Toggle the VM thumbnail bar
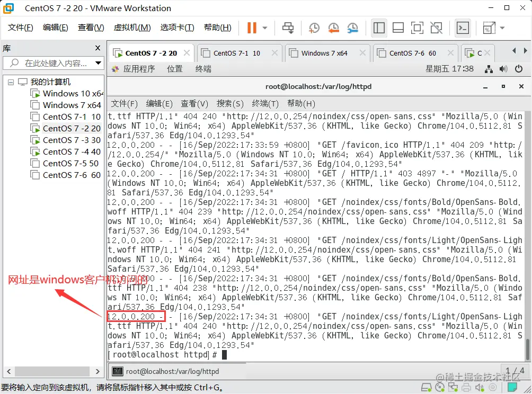The height and width of the screenshot is (394, 532). (x=398, y=28)
